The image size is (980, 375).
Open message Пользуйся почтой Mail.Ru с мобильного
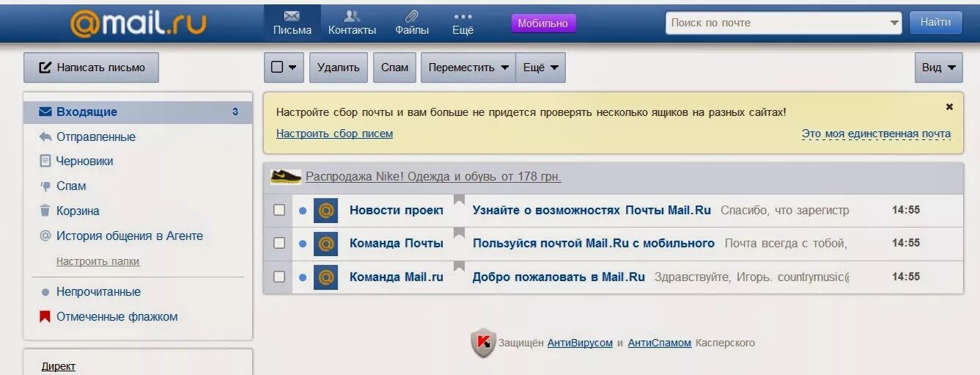tap(594, 244)
